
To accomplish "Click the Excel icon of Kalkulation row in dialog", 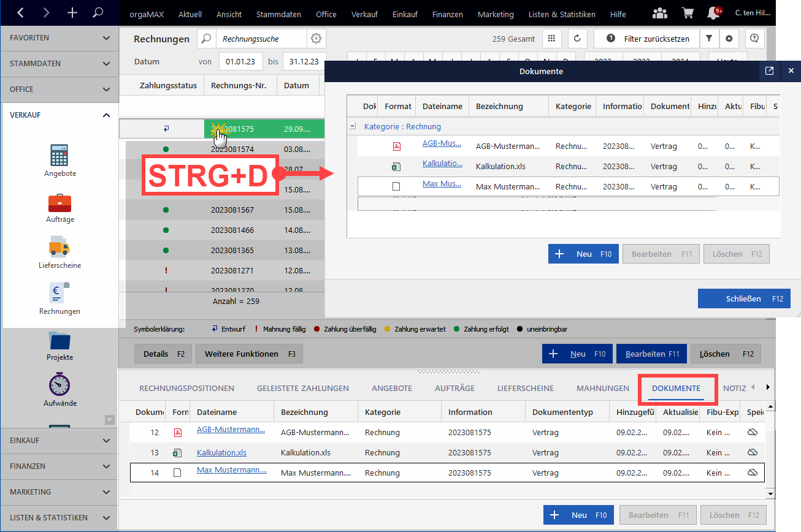I will coord(396,166).
